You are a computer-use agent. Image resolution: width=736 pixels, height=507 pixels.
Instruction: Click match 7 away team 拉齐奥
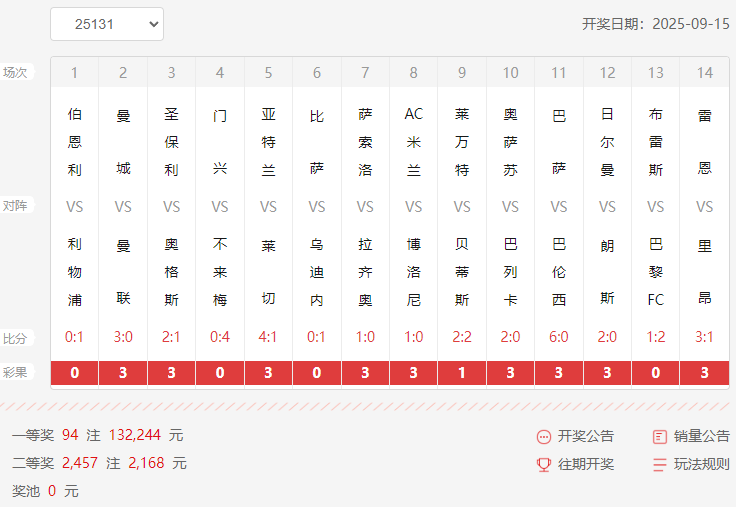[x=365, y=272]
